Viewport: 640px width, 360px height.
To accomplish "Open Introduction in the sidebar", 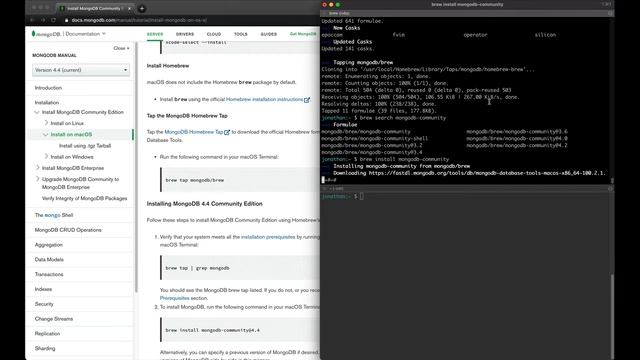I will tap(48, 88).
